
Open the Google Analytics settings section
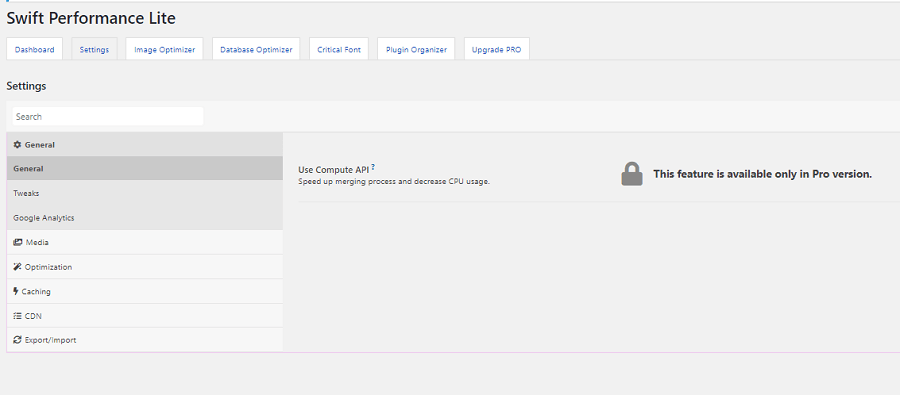145,218
